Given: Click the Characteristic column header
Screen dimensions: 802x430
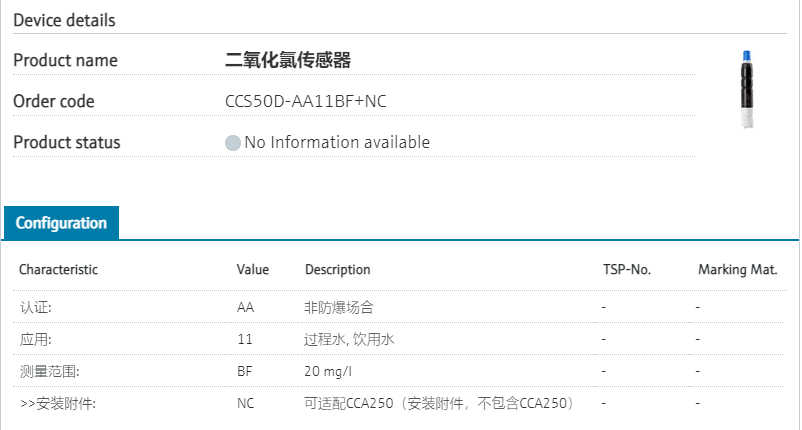Looking at the screenshot, I should [59, 270].
